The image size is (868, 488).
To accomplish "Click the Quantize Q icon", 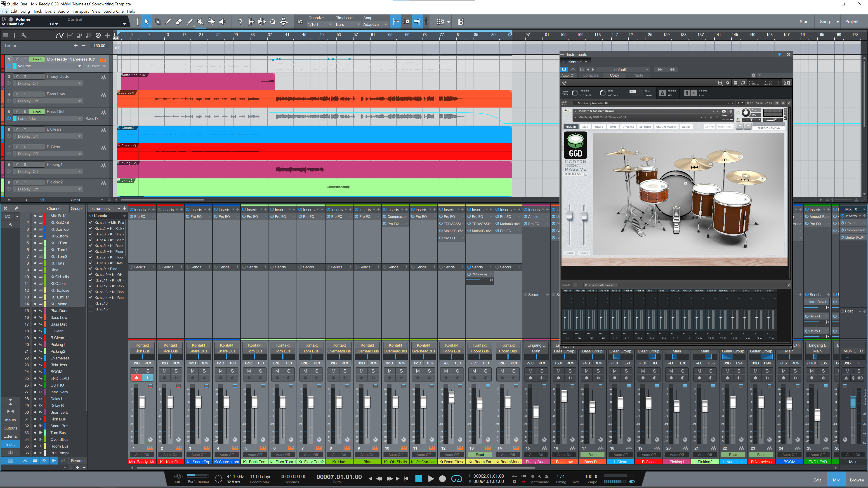I will (273, 21).
